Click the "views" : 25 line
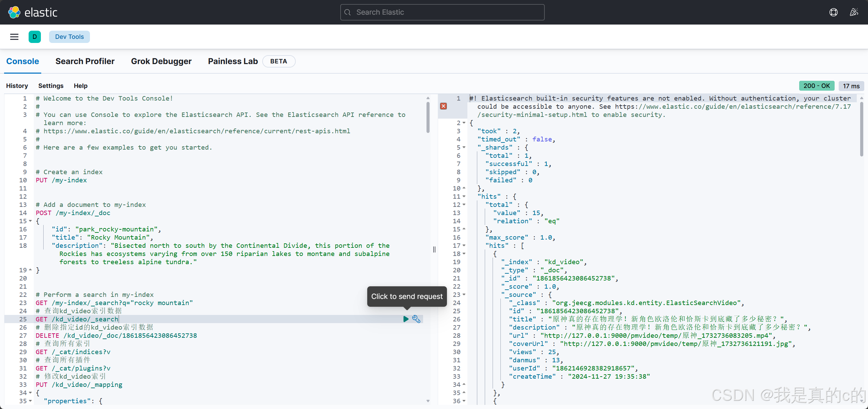 coord(534,352)
